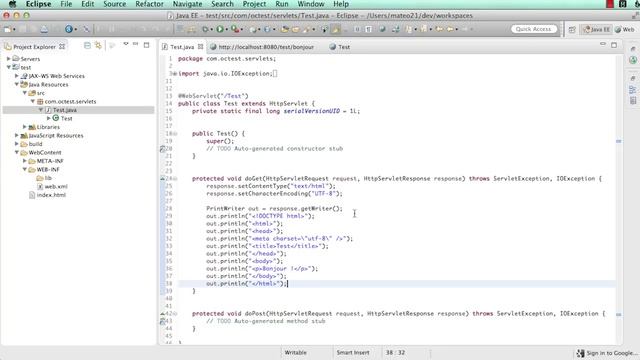The width and height of the screenshot is (640, 360).
Task: Collapse the WebContent folder
Action: tap(17, 152)
